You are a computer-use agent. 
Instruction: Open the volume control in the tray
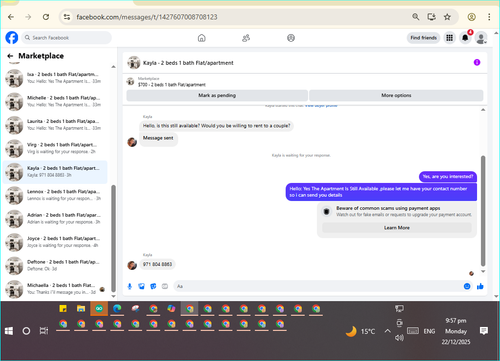(399, 338)
